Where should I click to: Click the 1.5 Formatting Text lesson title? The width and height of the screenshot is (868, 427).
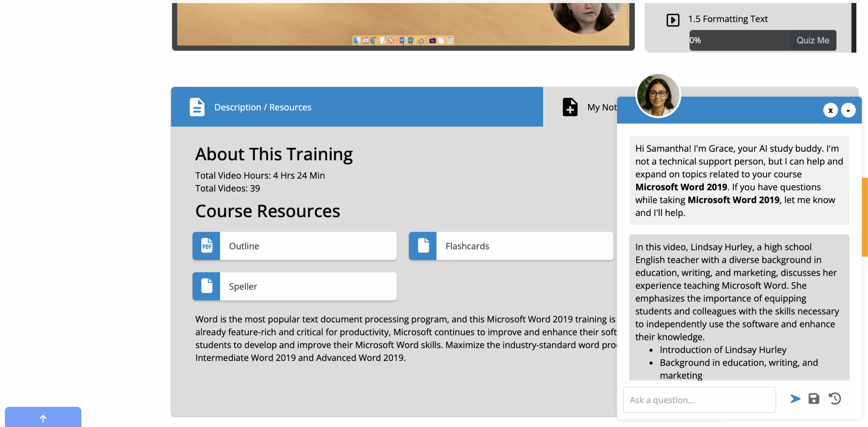728,19
